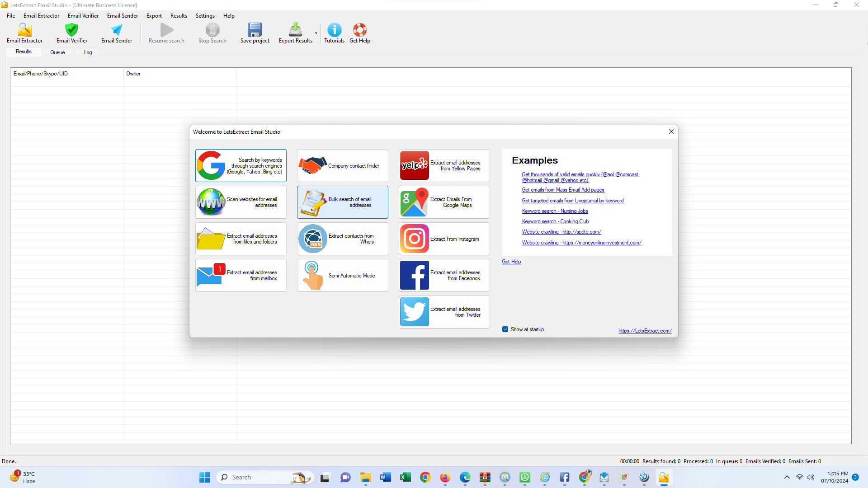The image size is (868, 488).
Task: Click the Save project floppy icon
Action: pyautogui.click(x=255, y=30)
